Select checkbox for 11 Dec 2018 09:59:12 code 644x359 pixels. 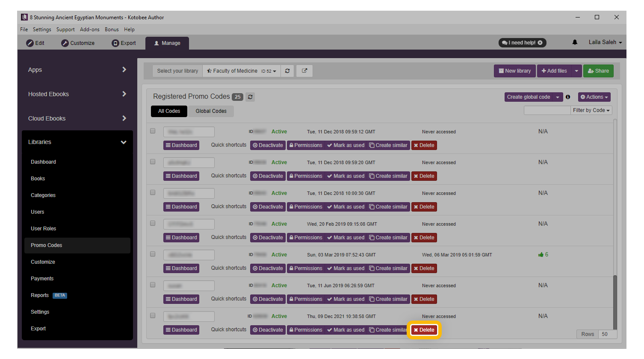(153, 131)
